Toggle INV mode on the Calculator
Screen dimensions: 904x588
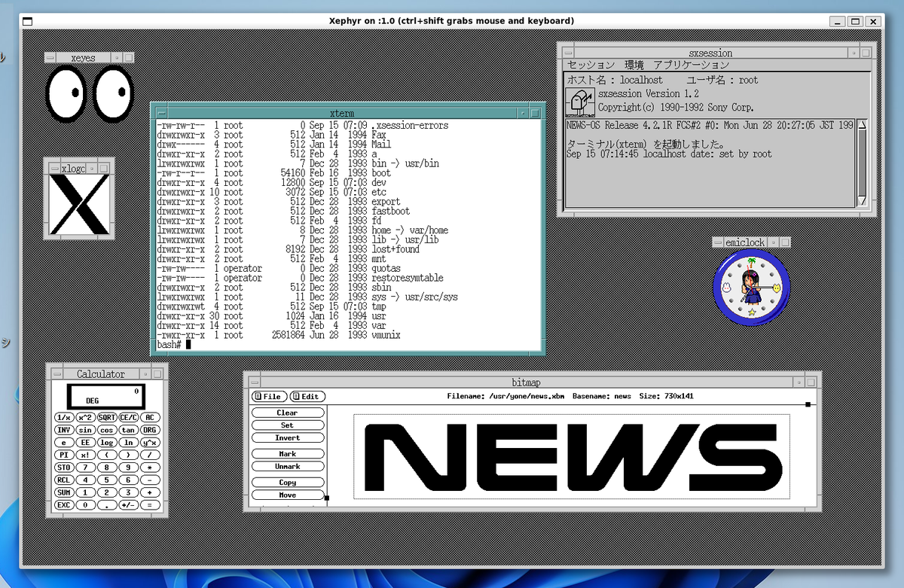point(64,430)
